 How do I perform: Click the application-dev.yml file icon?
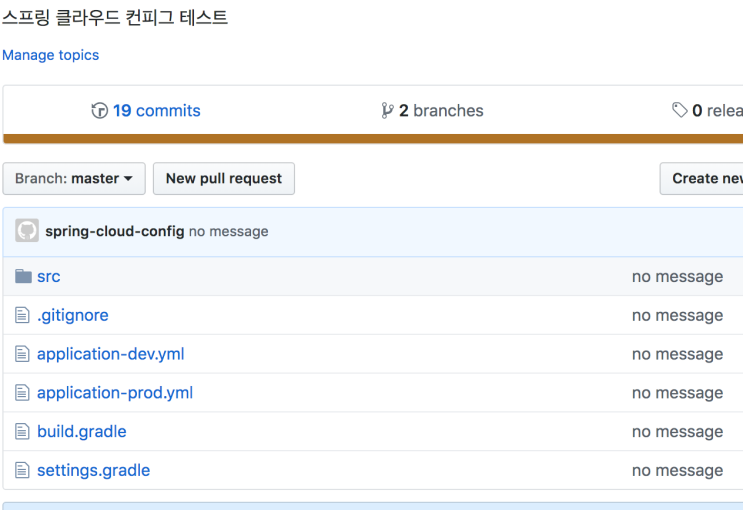pos(22,354)
